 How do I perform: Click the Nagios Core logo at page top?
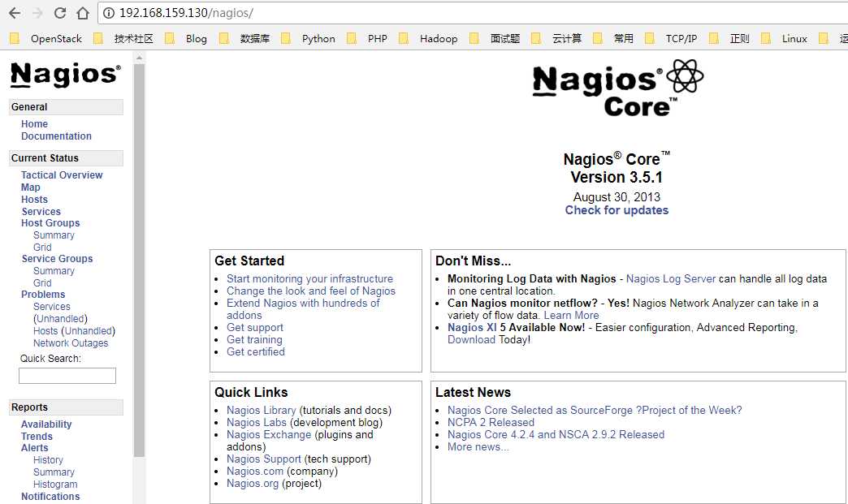tap(617, 88)
